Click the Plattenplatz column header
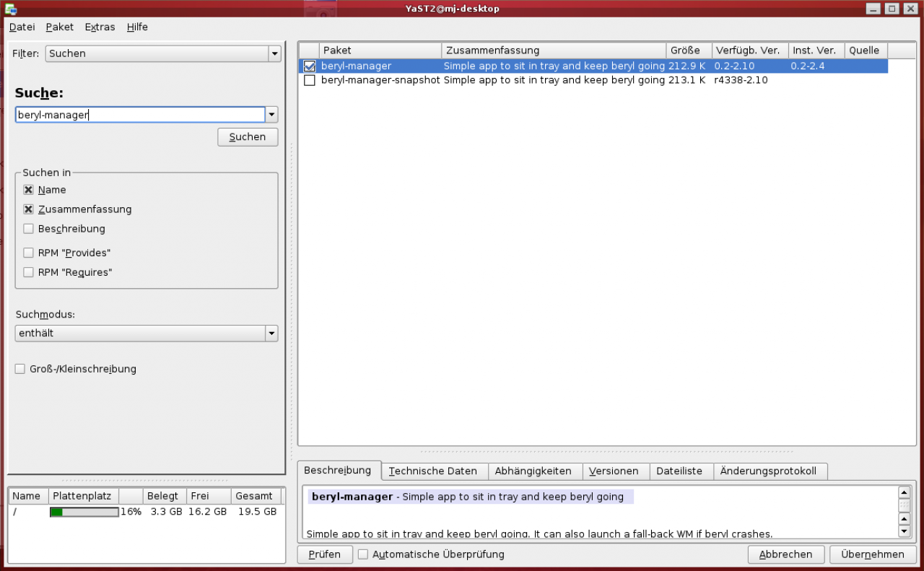This screenshot has height=571, width=924. 84,496
